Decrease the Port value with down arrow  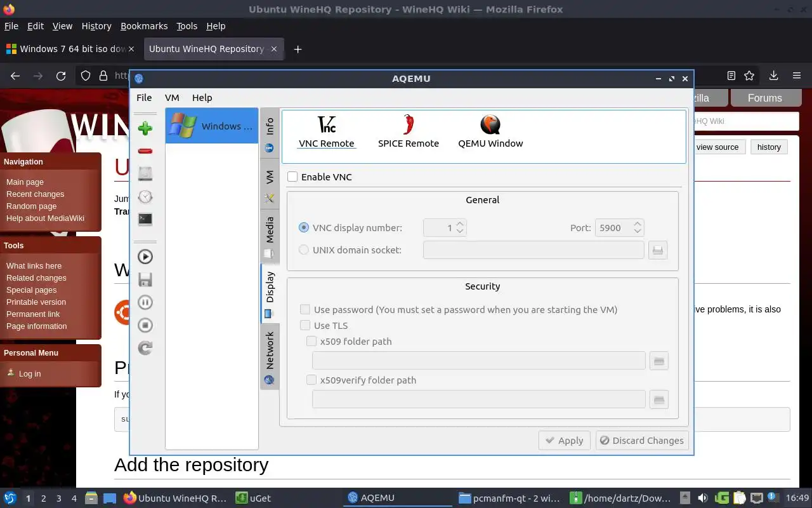click(x=638, y=232)
